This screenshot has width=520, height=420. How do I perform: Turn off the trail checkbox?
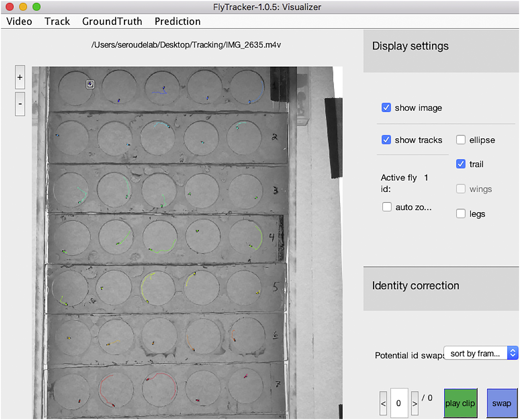tap(460, 164)
